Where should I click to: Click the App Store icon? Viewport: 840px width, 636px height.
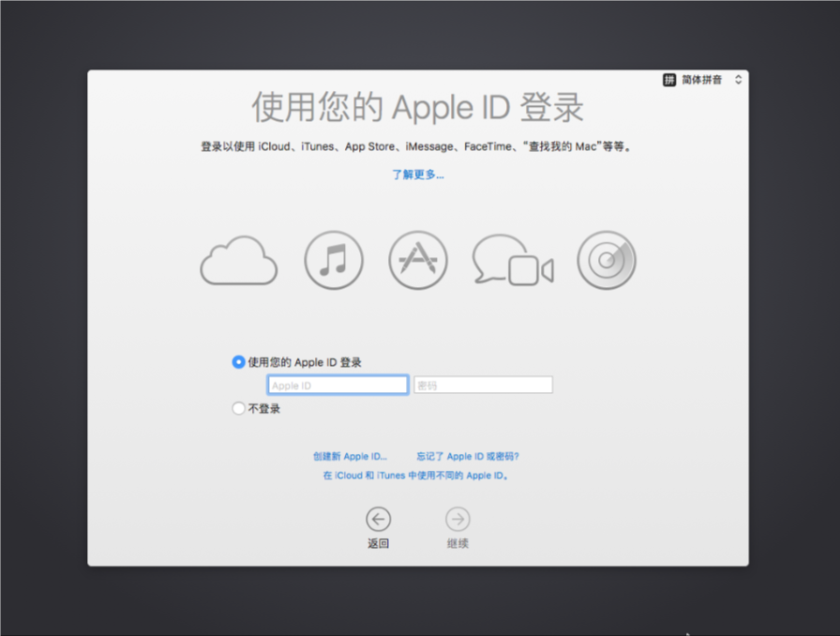pyautogui.click(x=418, y=260)
